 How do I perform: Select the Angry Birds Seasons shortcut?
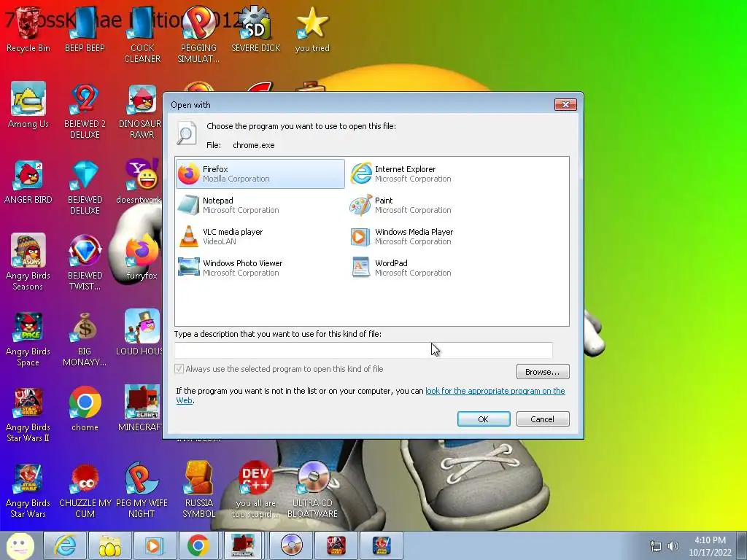[x=28, y=262]
